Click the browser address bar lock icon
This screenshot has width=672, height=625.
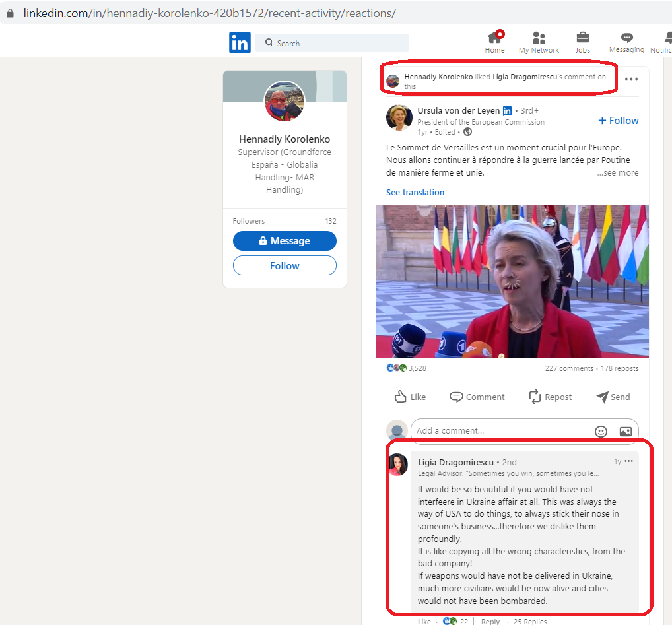pyautogui.click(x=11, y=13)
